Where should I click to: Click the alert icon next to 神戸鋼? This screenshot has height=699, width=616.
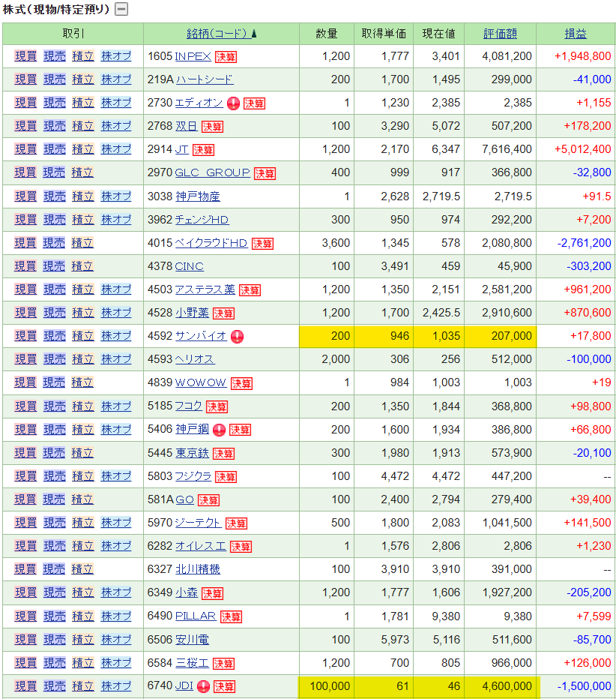[219, 430]
